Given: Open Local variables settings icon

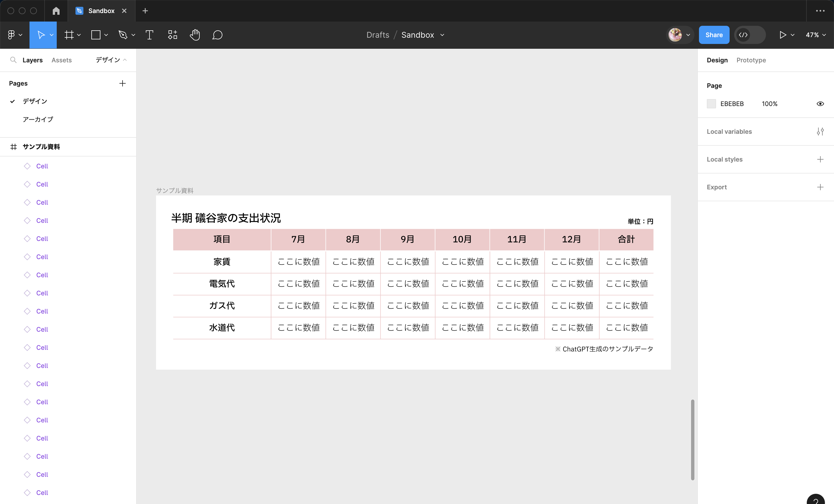Looking at the screenshot, I should pyautogui.click(x=820, y=132).
